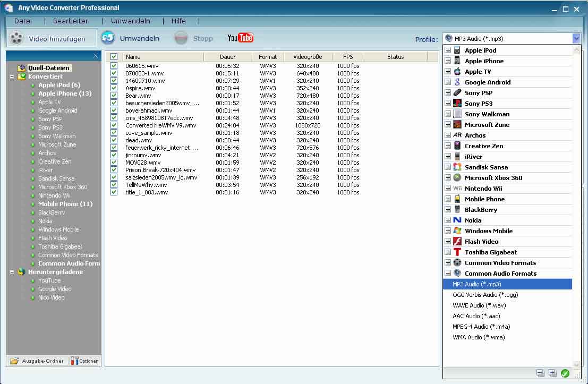Click the profile list scroll-up arrow

click(576, 50)
